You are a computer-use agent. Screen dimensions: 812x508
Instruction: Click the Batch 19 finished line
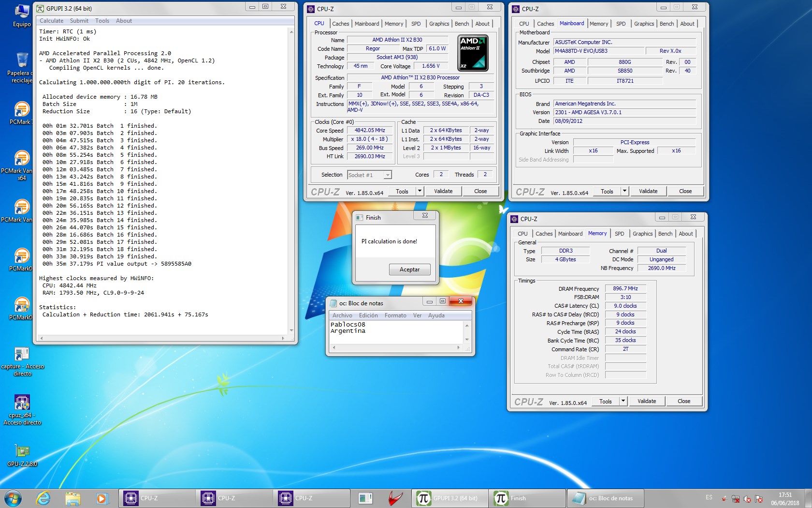pos(100,256)
